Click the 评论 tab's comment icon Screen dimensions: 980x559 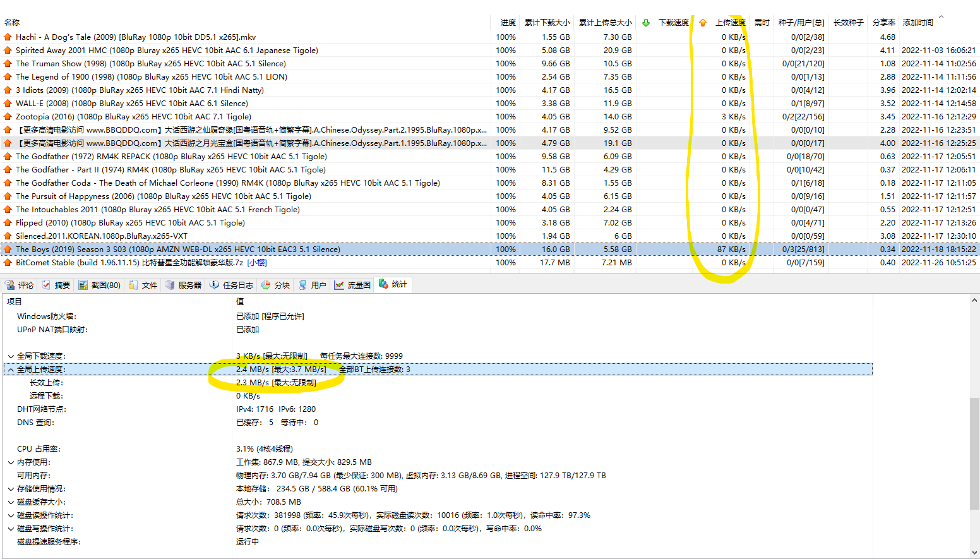coord(10,285)
